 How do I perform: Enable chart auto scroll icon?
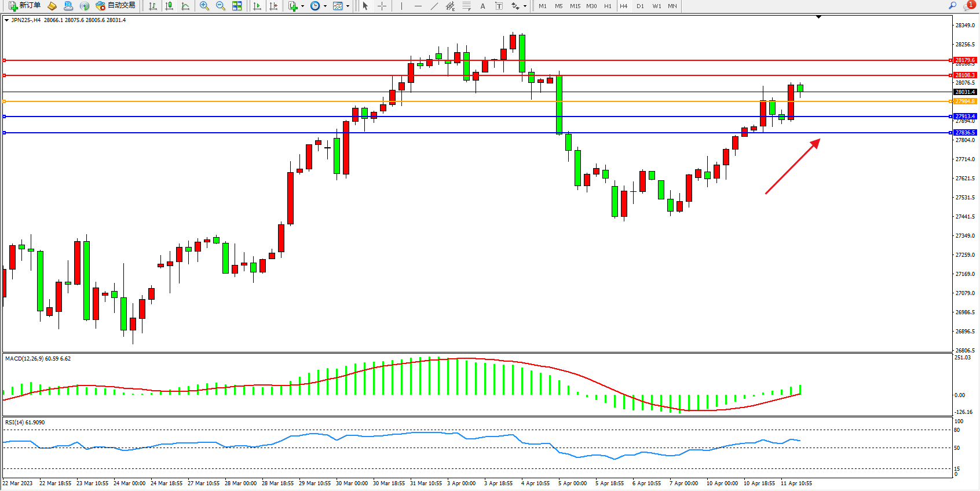pyautogui.click(x=257, y=6)
